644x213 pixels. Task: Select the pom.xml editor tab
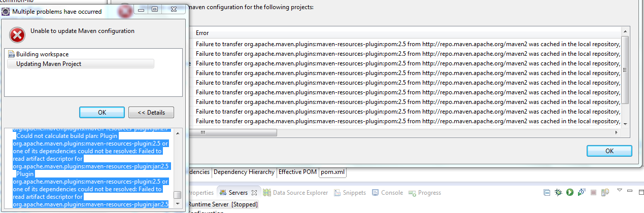(x=332, y=172)
